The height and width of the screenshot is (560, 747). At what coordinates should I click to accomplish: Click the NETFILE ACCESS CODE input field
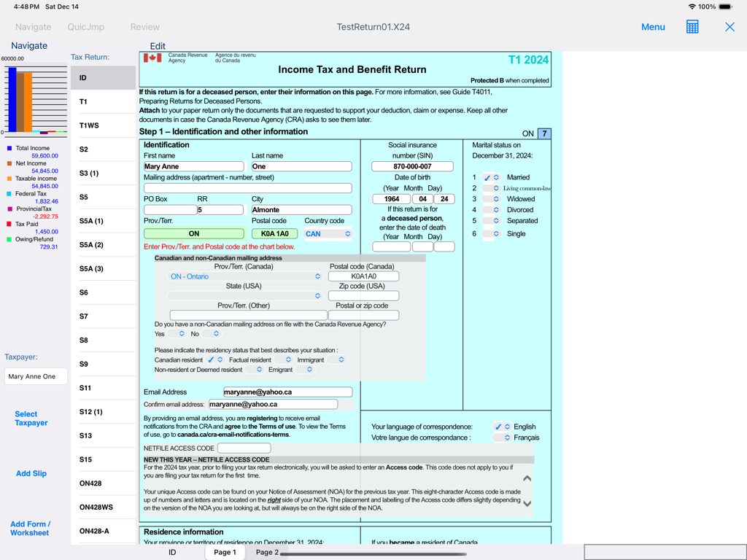245,447
